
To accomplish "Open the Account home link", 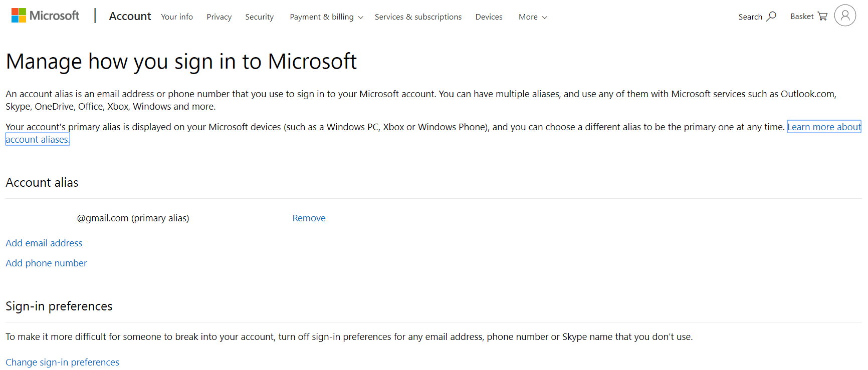I will coord(130,17).
